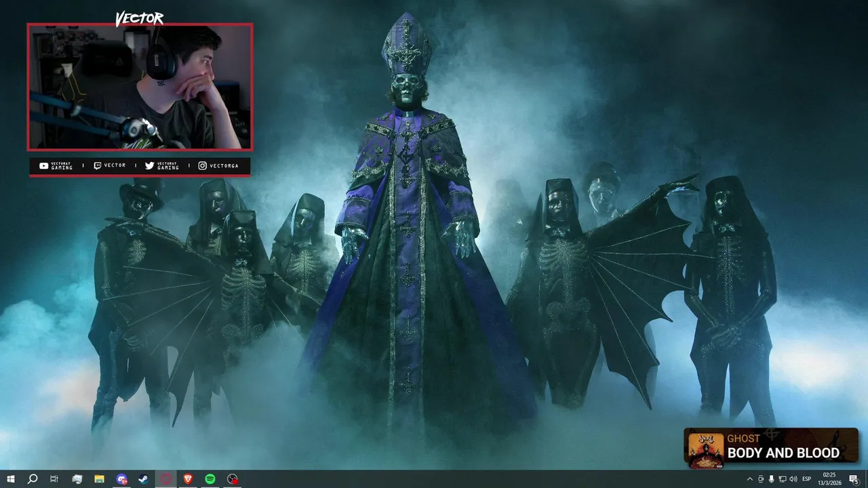Viewport: 868px width, 488px height.
Task: Click the microphone tray icon
Action: 771,479
